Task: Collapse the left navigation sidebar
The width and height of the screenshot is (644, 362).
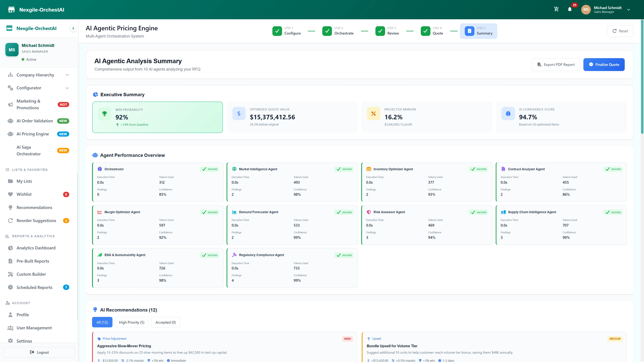Action: click(x=73, y=28)
